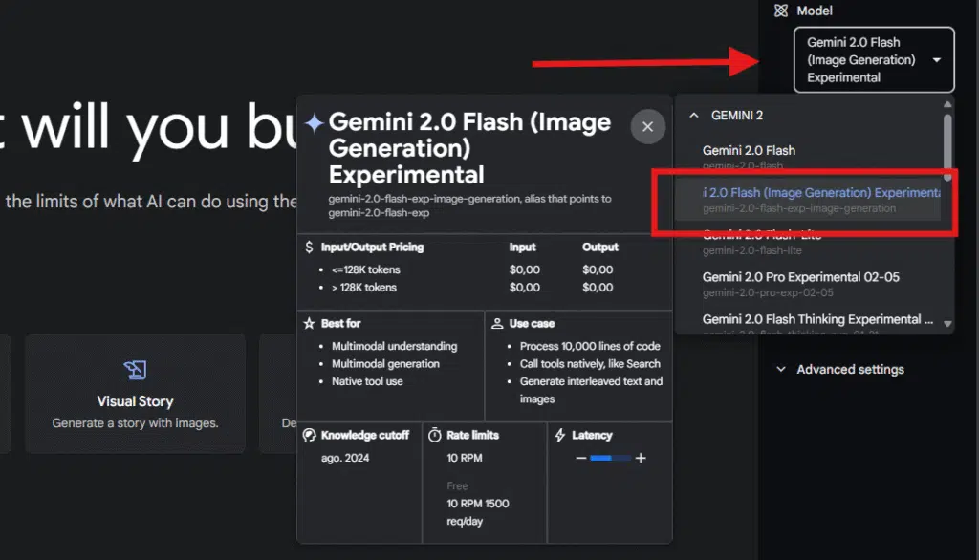This screenshot has height=560, width=979.
Task: Click the plus control beside the Latency slider
Action: pos(639,458)
